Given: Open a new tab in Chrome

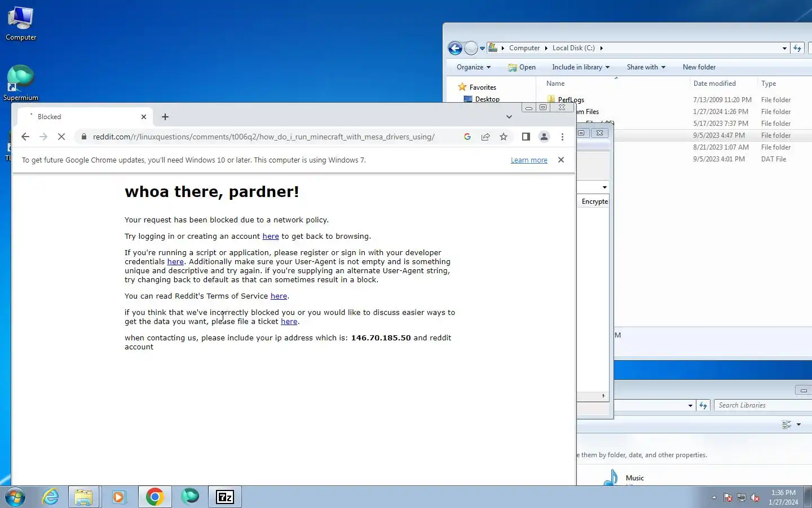Looking at the screenshot, I should tap(165, 117).
